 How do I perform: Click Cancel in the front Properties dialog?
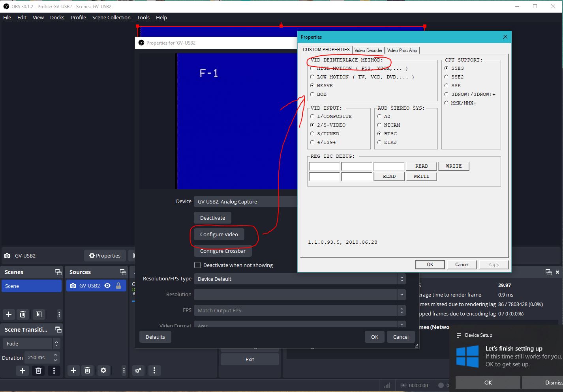pos(462,265)
